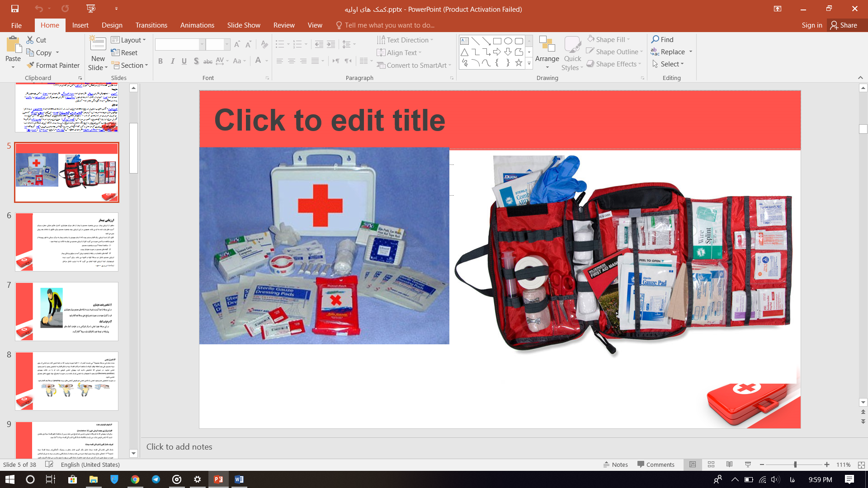Toggle Align Right paragraph alignment
The height and width of the screenshot is (488, 868).
[x=303, y=61]
